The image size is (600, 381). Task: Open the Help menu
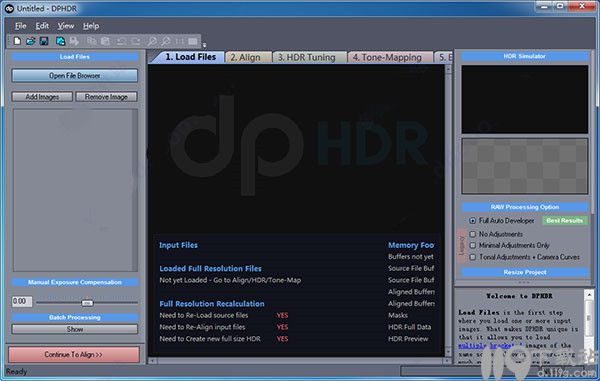[x=91, y=26]
